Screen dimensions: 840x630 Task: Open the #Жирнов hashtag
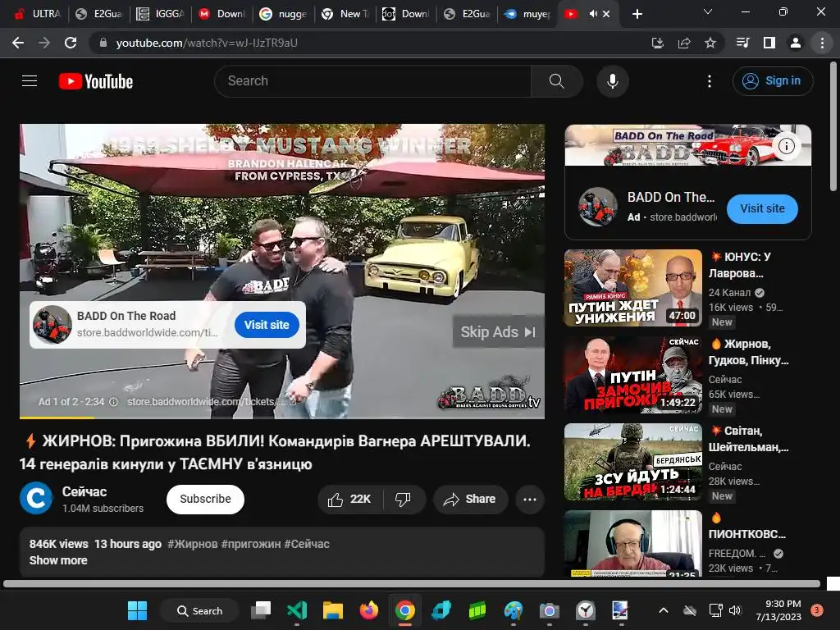[x=192, y=544]
